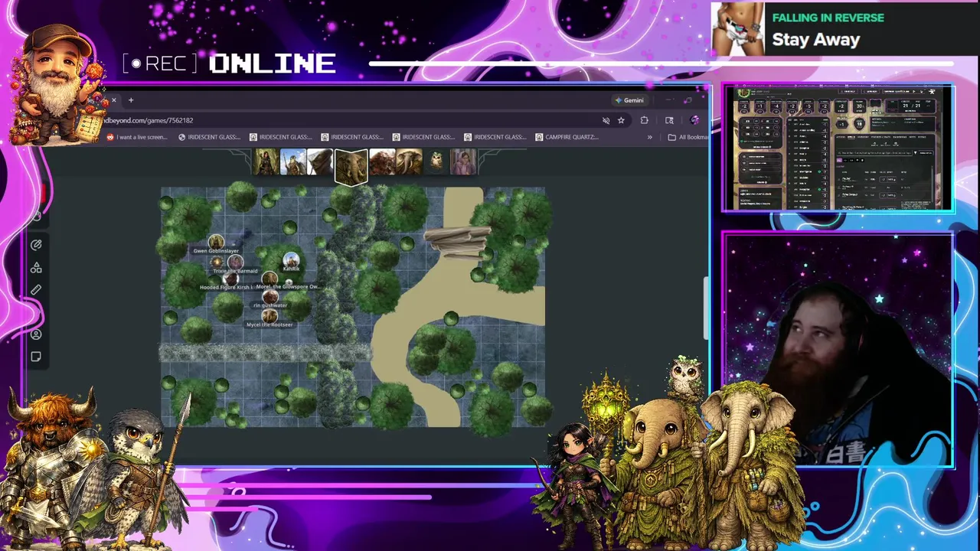Viewport: 980px width, 551px height.
Task: Select the pink-clad woman portrait in turn order
Action: point(463,161)
